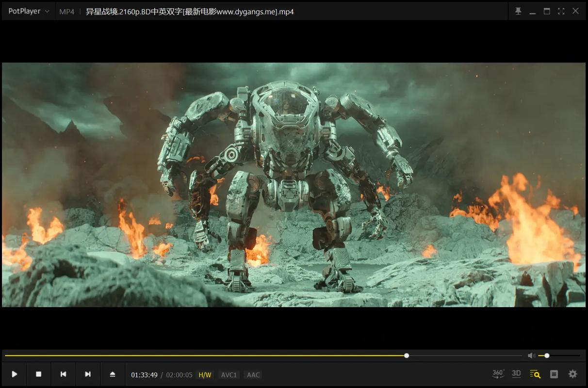Click the volume slider handle
The width and height of the screenshot is (588, 388).
click(547, 356)
